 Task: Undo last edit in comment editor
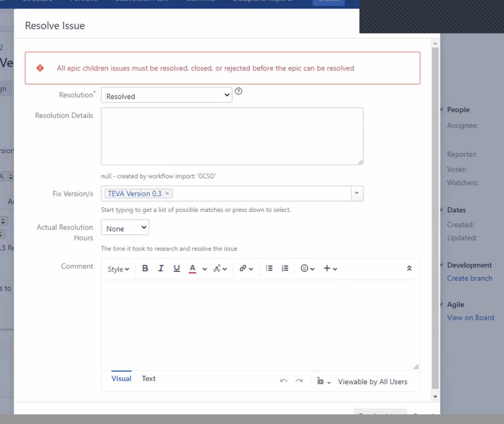click(x=284, y=381)
